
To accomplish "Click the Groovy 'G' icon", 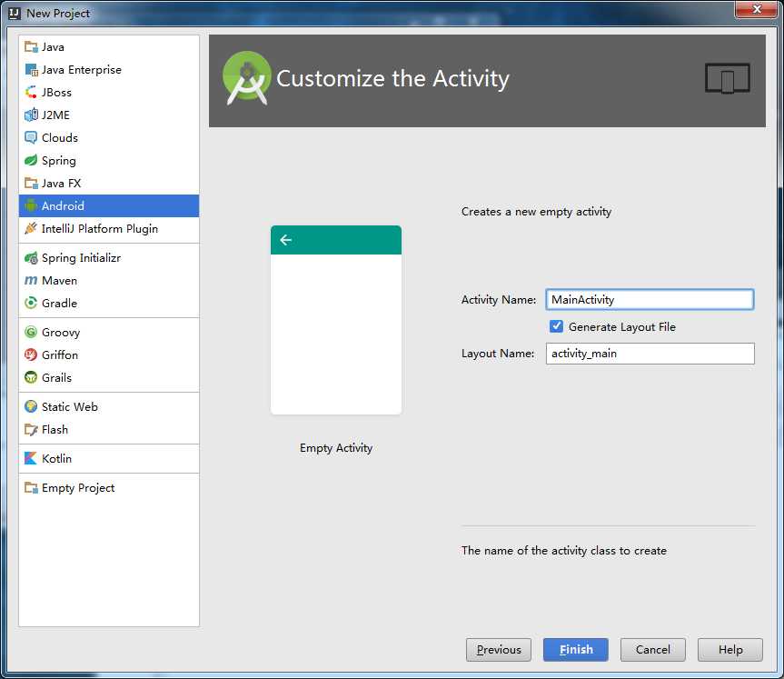I will (31, 332).
